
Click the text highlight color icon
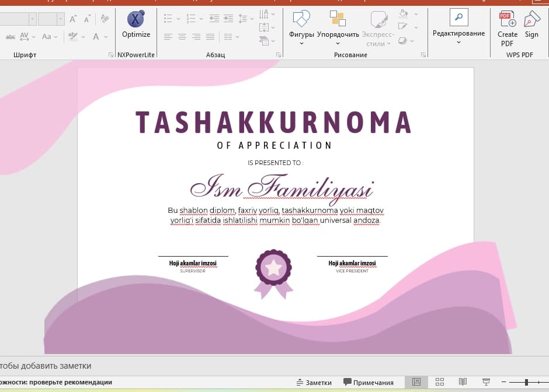point(73,36)
